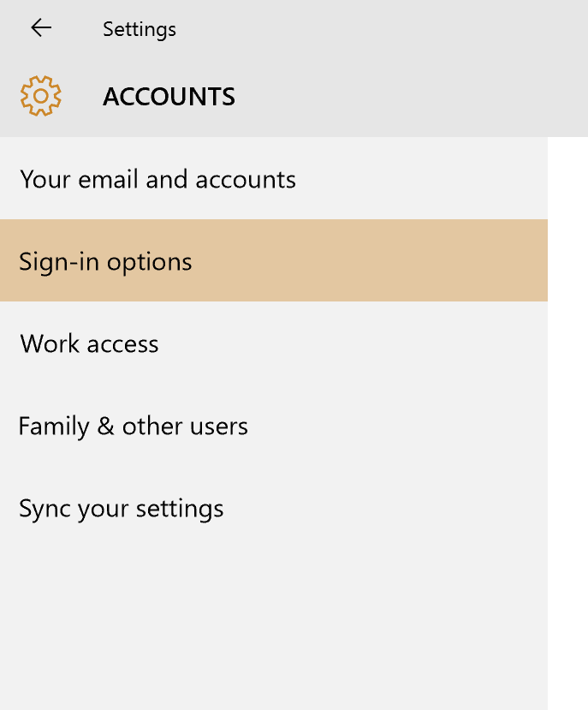Click the ACCOUNTS title text
588x710 pixels.
(169, 96)
